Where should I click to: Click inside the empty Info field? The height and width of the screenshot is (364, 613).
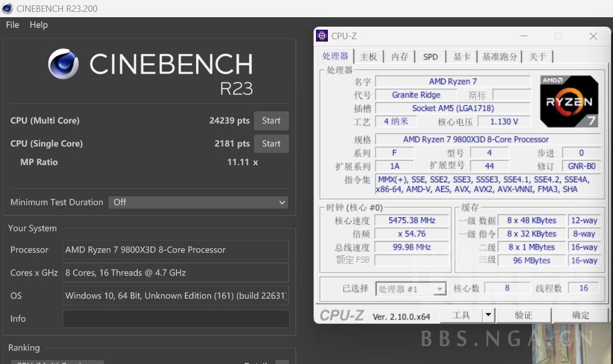175,318
